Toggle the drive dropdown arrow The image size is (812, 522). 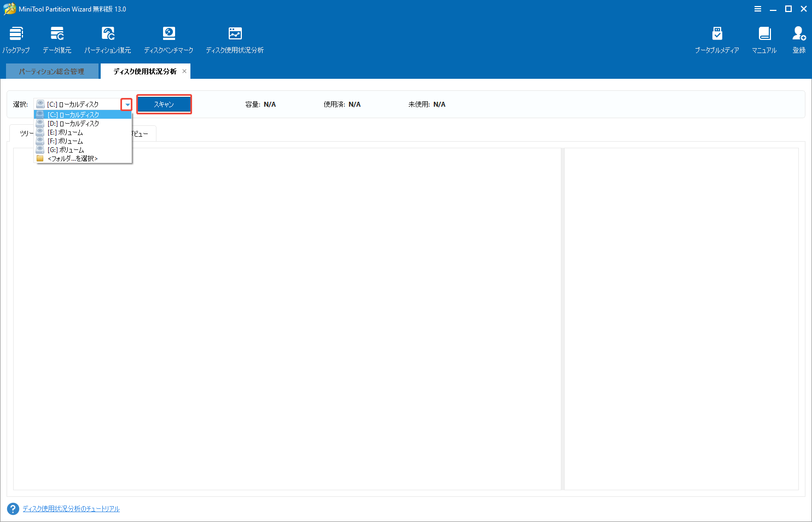tap(127, 105)
